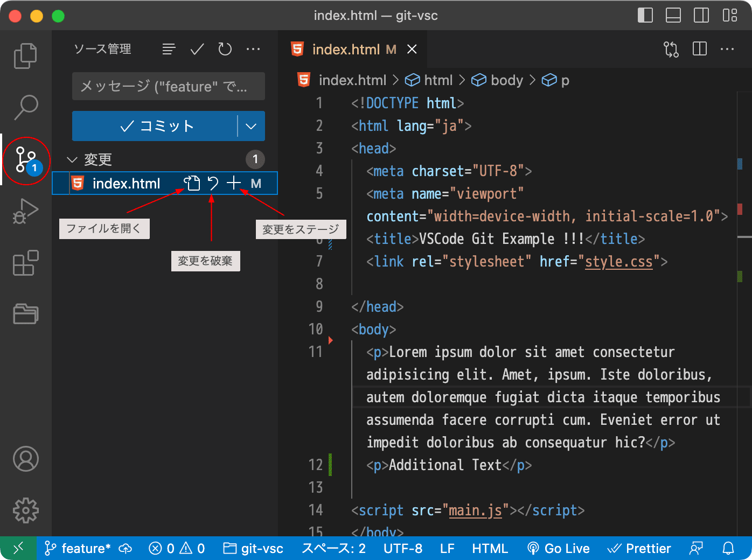Click the feedback icon in status bar
Screen dimensions: 752x560
tap(696, 548)
